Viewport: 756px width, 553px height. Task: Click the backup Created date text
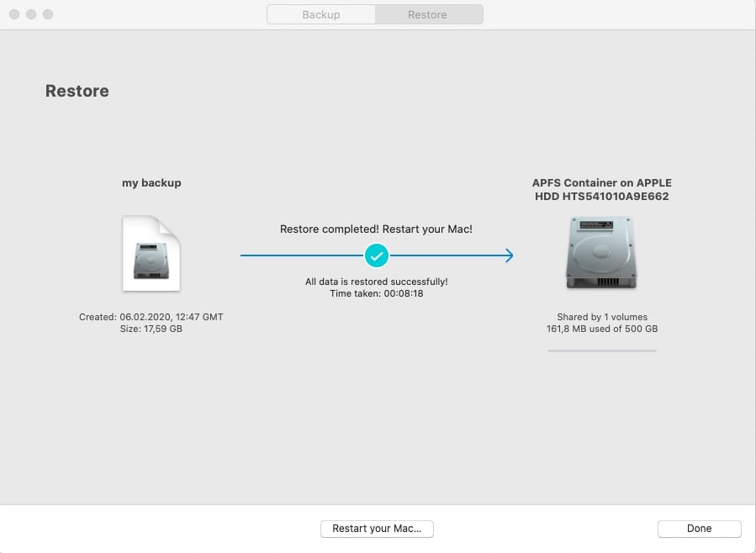pyautogui.click(x=151, y=317)
